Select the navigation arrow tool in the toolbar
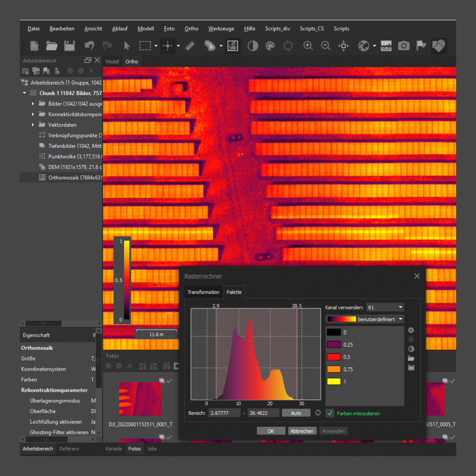The height and width of the screenshot is (476, 476). coord(127,46)
